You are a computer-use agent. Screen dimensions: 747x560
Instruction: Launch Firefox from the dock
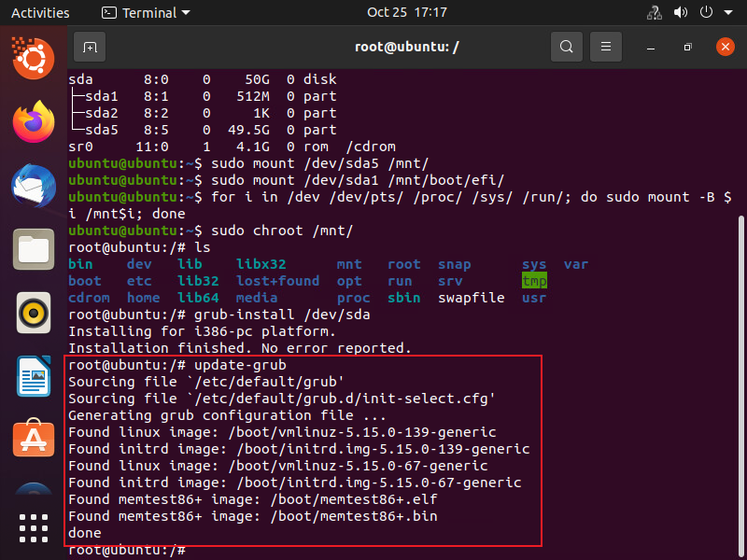pos(34,121)
